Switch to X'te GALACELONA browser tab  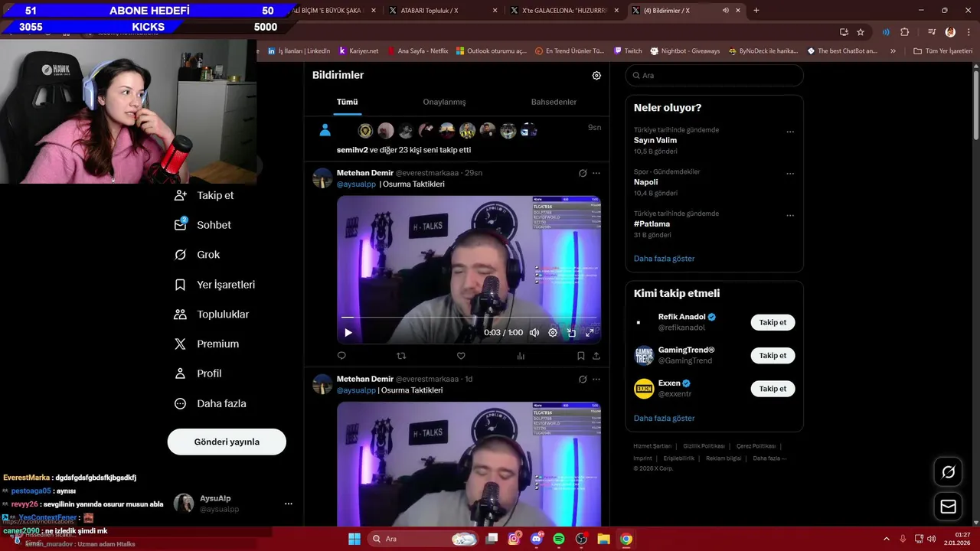(564, 11)
